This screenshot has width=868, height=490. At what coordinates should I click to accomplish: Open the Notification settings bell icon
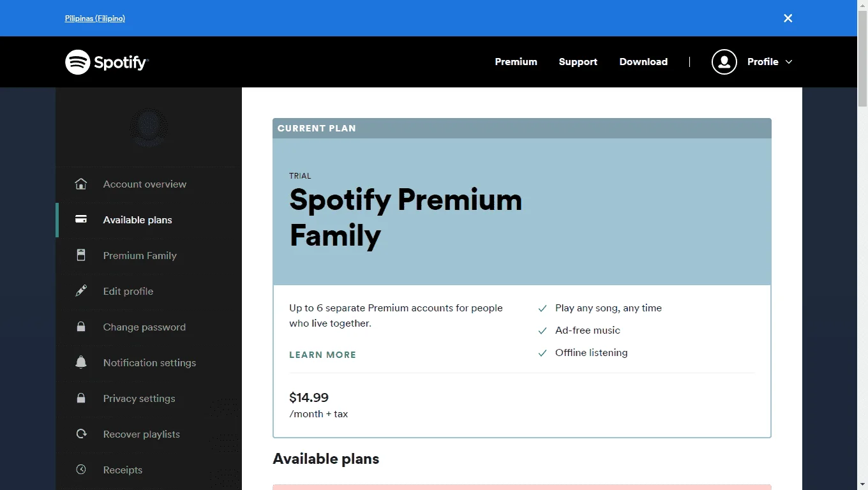[81, 362]
